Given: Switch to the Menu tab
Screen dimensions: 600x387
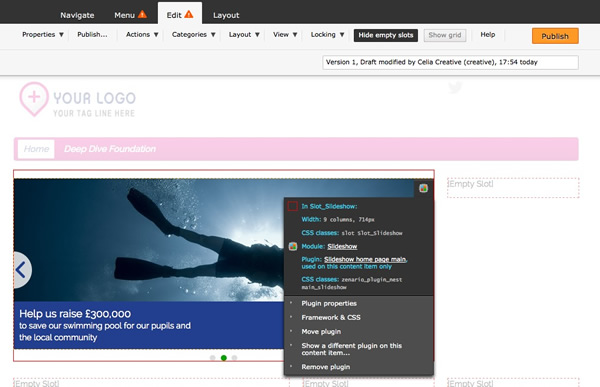Looking at the screenshot, I should click(124, 15).
